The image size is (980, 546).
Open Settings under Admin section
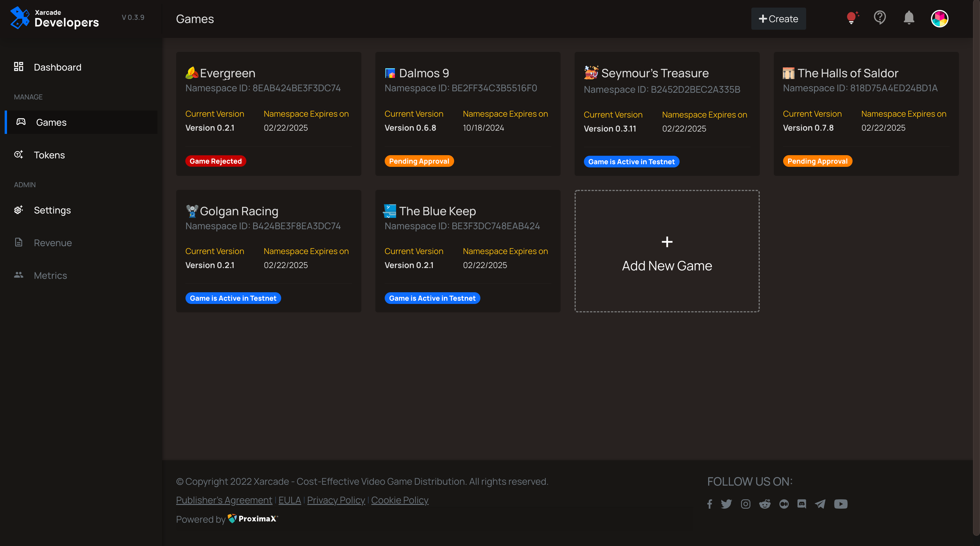[52, 210]
